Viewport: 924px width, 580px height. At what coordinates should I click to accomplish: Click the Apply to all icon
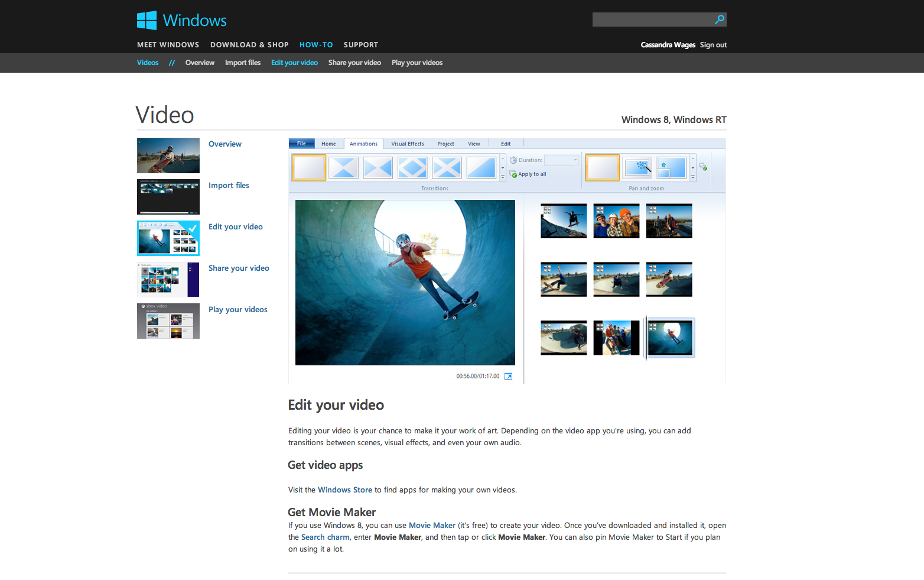(x=513, y=174)
